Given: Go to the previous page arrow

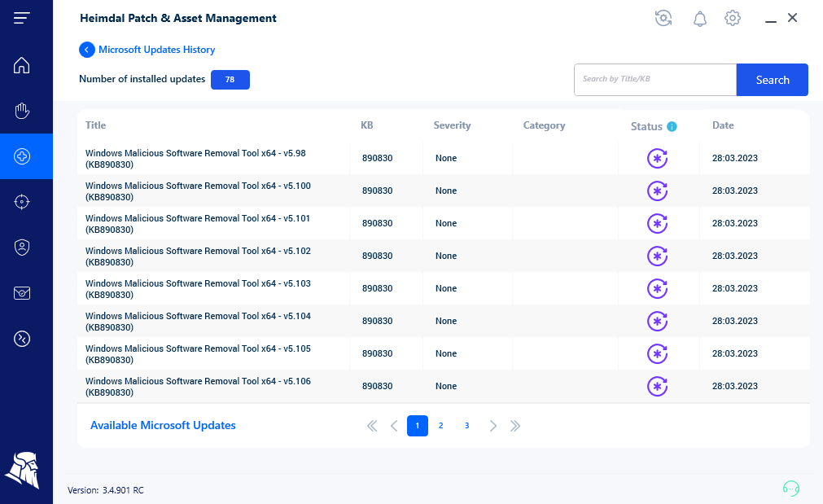Looking at the screenshot, I should click(394, 426).
